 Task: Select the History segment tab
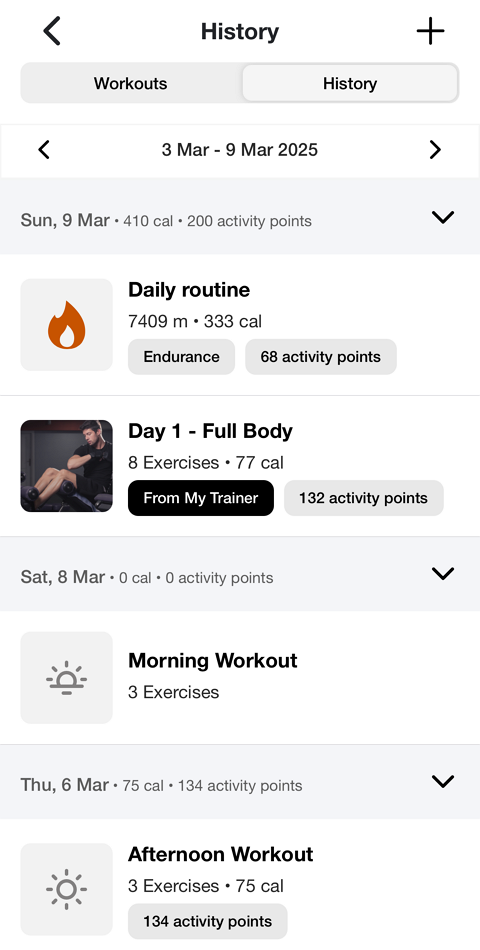coord(350,83)
